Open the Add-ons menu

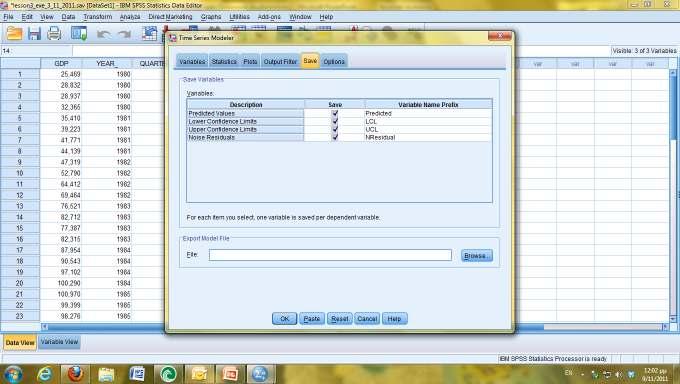pyautogui.click(x=269, y=17)
